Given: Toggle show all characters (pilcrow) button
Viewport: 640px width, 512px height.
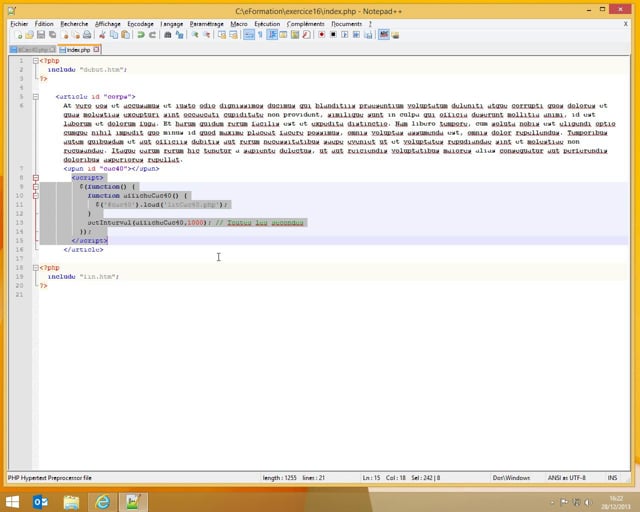Looking at the screenshot, I should [x=260, y=35].
